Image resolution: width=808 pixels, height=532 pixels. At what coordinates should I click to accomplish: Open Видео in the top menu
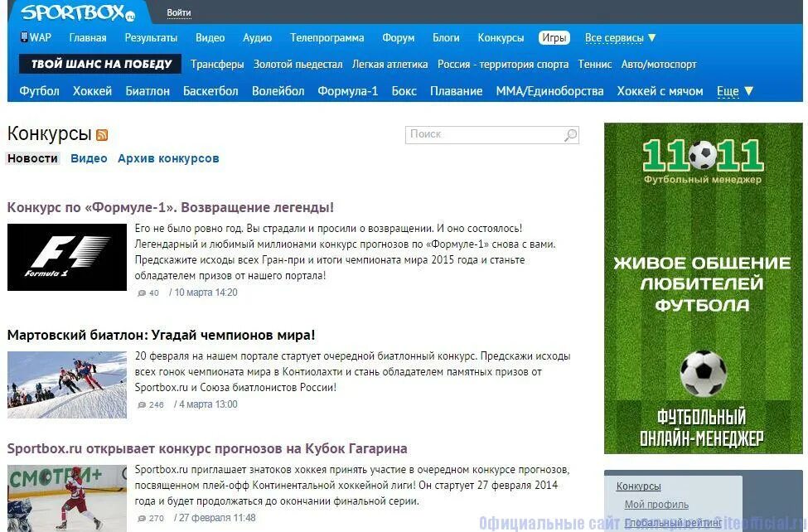(x=210, y=37)
